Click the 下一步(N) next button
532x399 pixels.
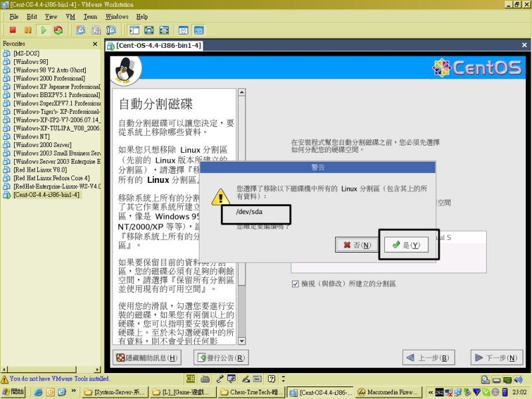tap(497, 358)
